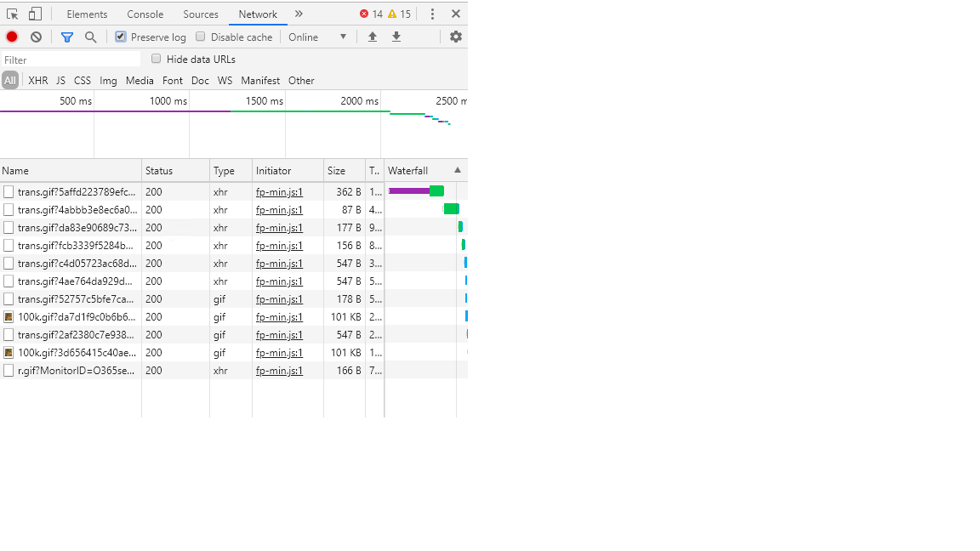
Task: Toggle the device toolbar icon
Action: pyautogui.click(x=35, y=14)
